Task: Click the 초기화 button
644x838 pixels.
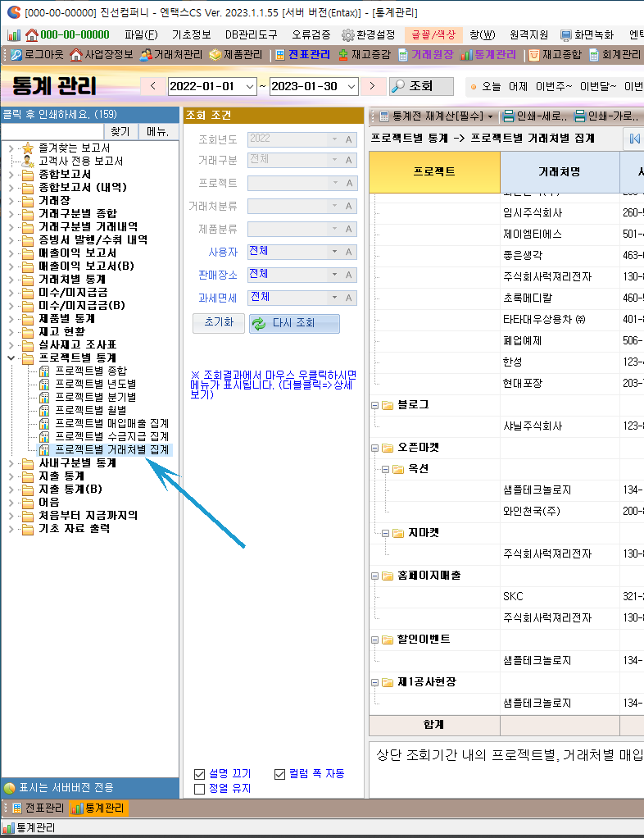Action: (x=219, y=323)
